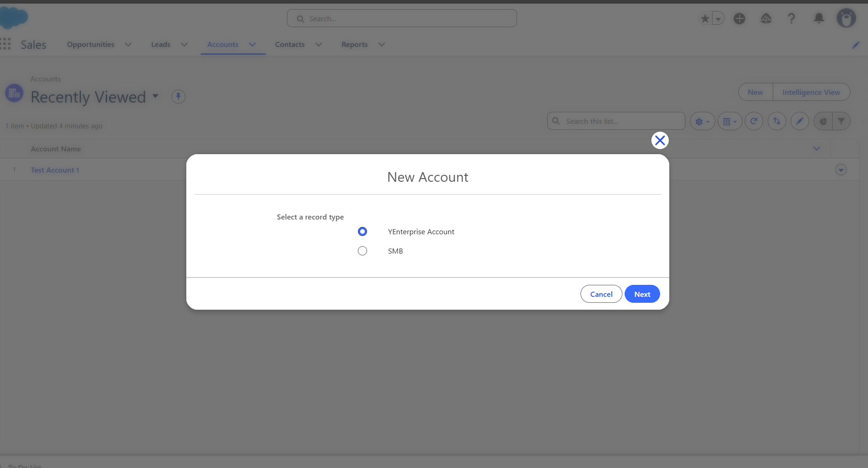This screenshot has height=468, width=868.
Task: Open row actions for Test Account 1
Action: click(841, 170)
